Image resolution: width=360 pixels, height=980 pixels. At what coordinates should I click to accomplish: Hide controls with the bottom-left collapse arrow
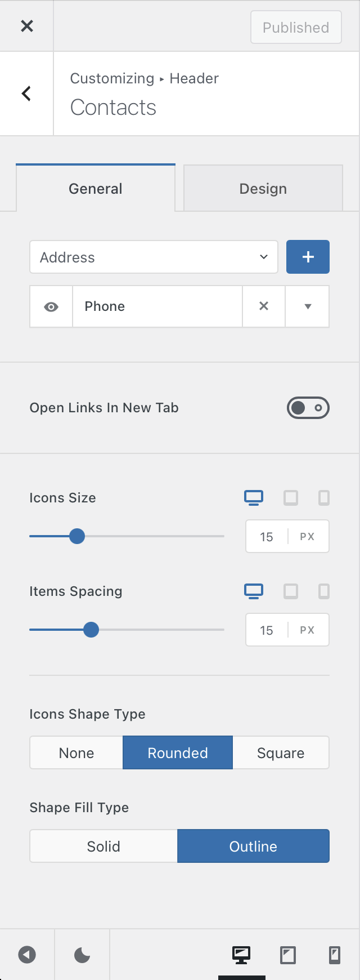[x=27, y=955]
